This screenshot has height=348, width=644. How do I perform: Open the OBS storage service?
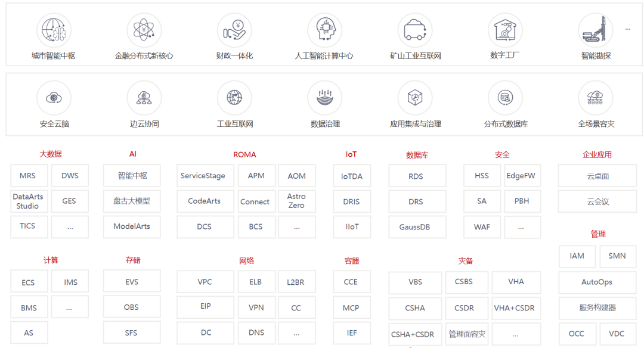coord(132,307)
